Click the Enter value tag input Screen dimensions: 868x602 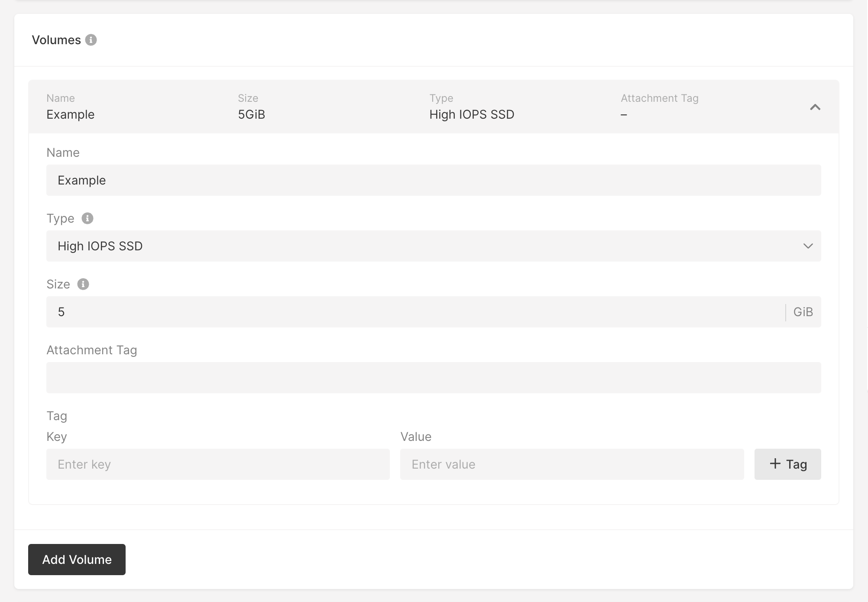pyautogui.click(x=572, y=464)
